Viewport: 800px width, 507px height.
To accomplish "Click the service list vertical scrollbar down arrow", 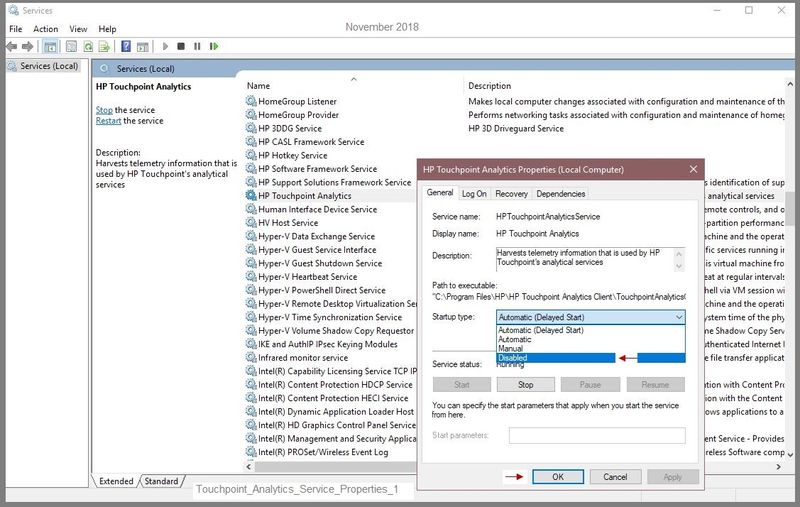I will tap(790, 454).
